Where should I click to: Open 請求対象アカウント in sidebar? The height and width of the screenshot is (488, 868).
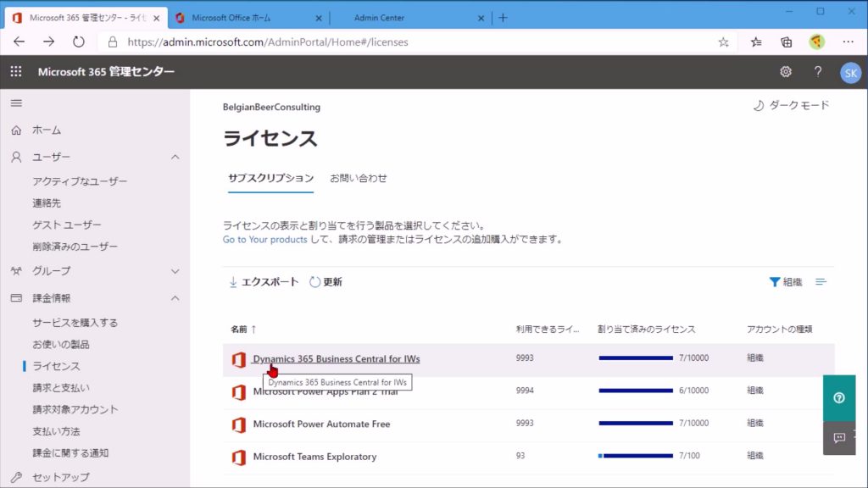(75, 409)
